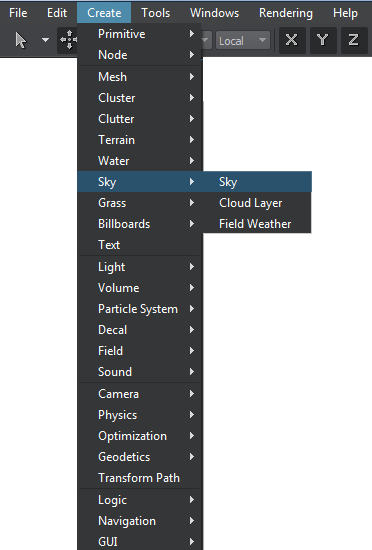
Task: Toggle the Y axis button
Action: click(x=322, y=40)
